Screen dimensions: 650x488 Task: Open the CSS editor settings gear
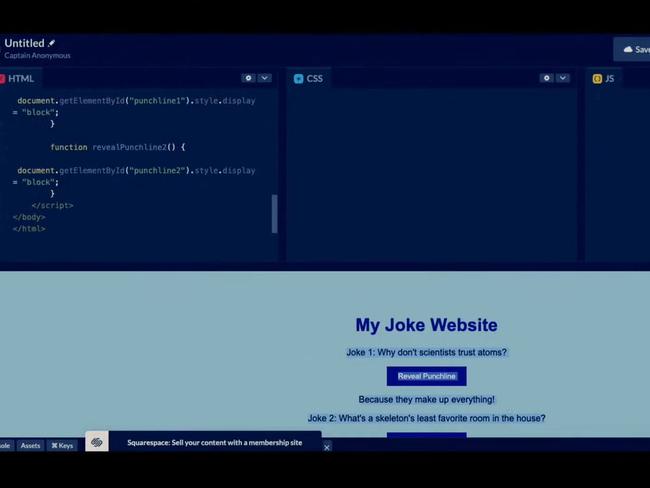click(547, 78)
